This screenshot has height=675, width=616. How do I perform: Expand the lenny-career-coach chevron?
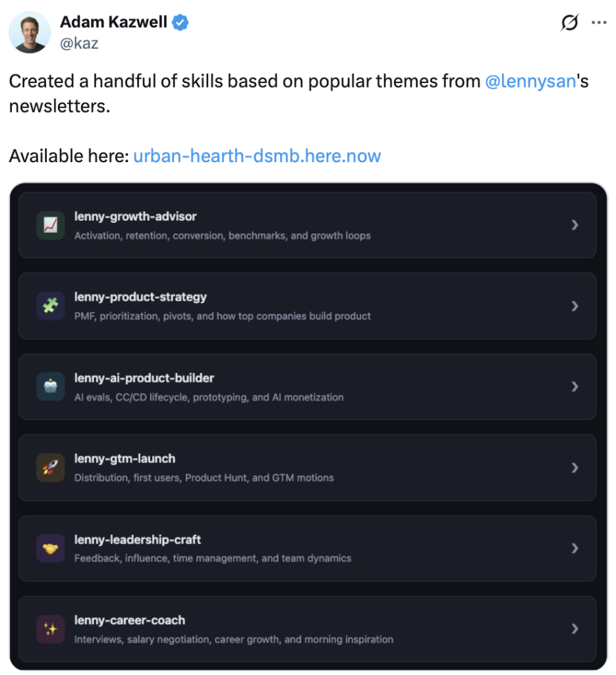pos(574,629)
